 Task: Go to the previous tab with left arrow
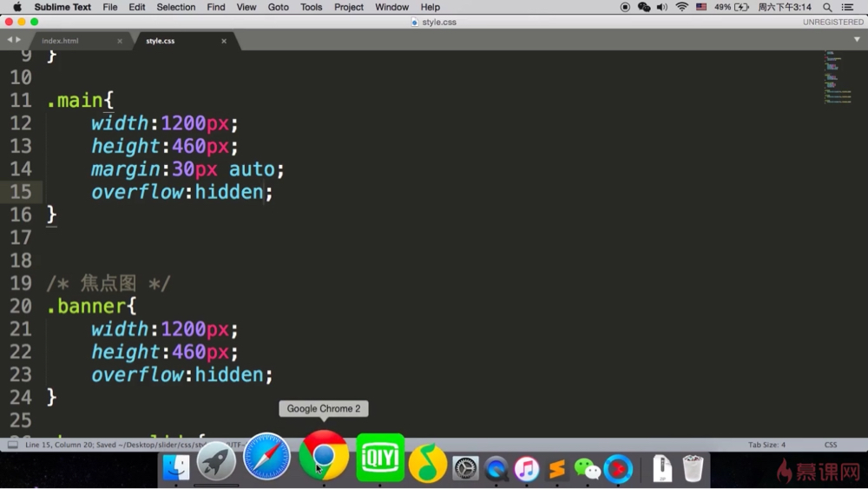point(10,40)
